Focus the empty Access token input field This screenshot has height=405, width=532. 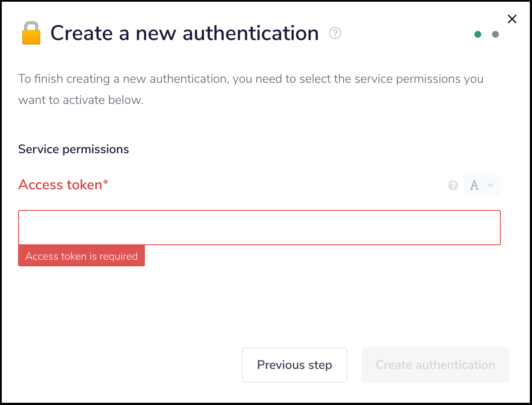(259, 228)
